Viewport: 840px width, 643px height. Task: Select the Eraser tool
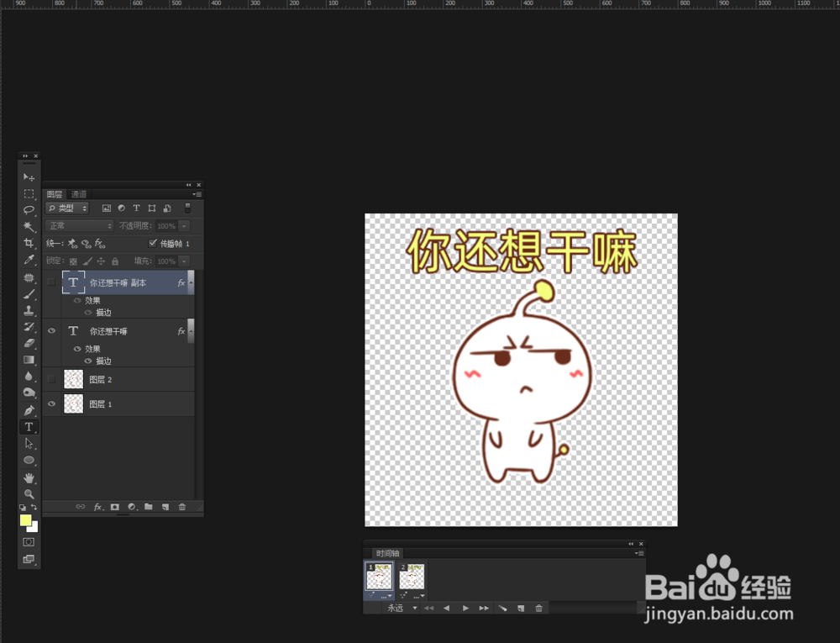click(x=29, y=344)
